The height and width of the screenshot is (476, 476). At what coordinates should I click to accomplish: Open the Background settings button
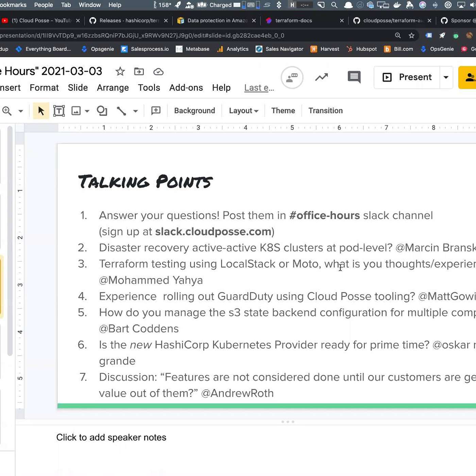click(194, 111)
